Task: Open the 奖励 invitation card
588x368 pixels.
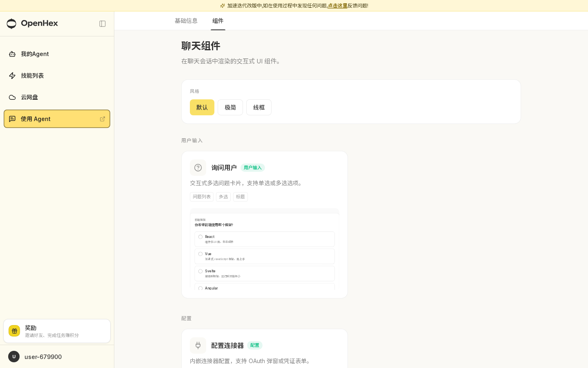Action: 57,331
